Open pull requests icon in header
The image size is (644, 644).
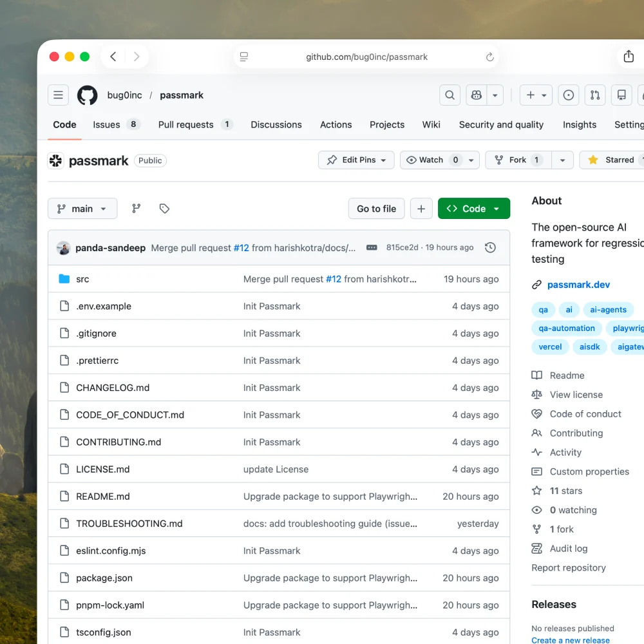click(x=595, y=95)
